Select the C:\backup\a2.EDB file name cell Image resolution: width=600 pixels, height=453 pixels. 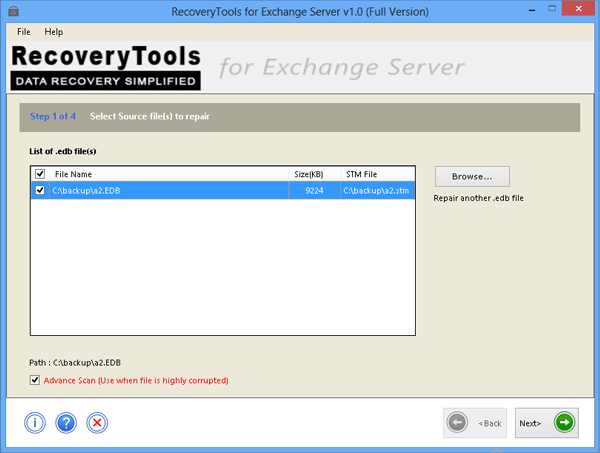(169, 191)
